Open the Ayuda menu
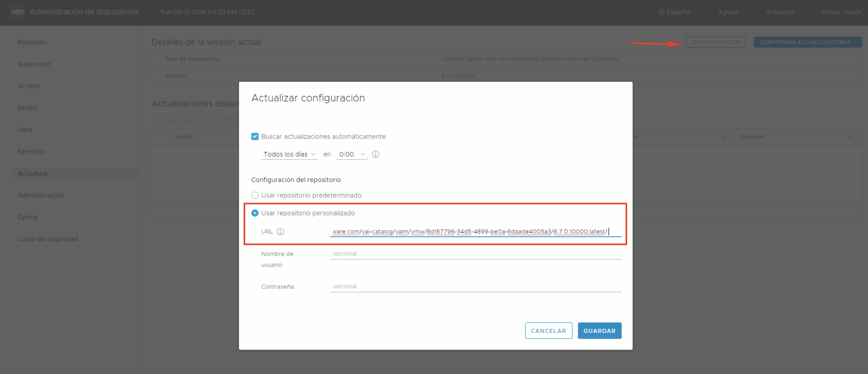 tap(731, 12)
